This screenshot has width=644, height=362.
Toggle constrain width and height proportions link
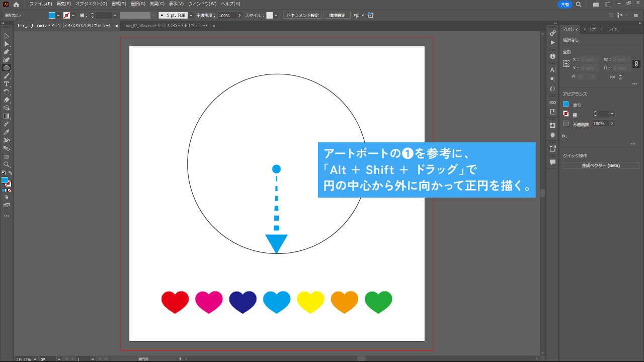[636, 64]
